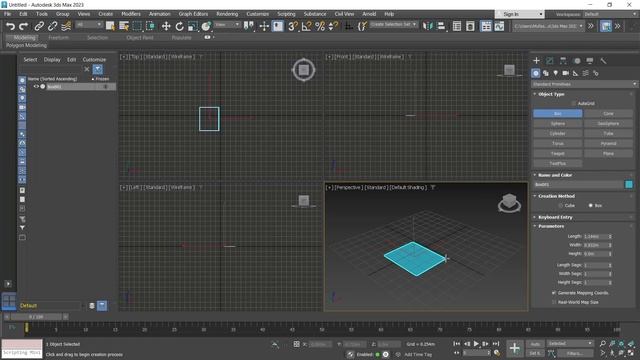Image resolution: width=640 pixels, height=360 pixels.
Task: Open the Modifiers menu
Action: (x=131, y=14)
